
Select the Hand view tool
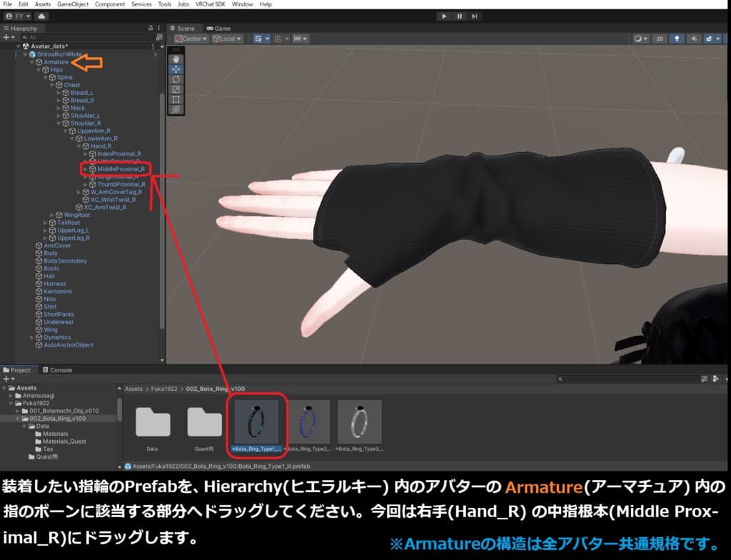click(x=176, y=59)
